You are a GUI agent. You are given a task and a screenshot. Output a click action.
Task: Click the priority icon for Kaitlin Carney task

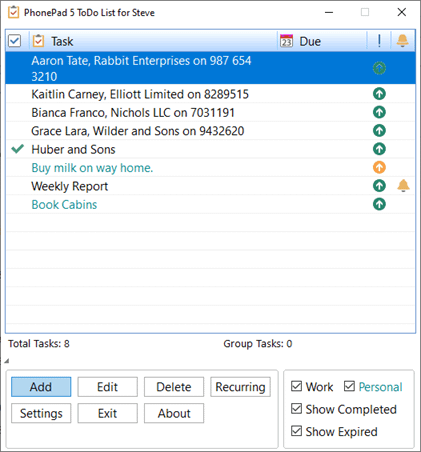379,94
